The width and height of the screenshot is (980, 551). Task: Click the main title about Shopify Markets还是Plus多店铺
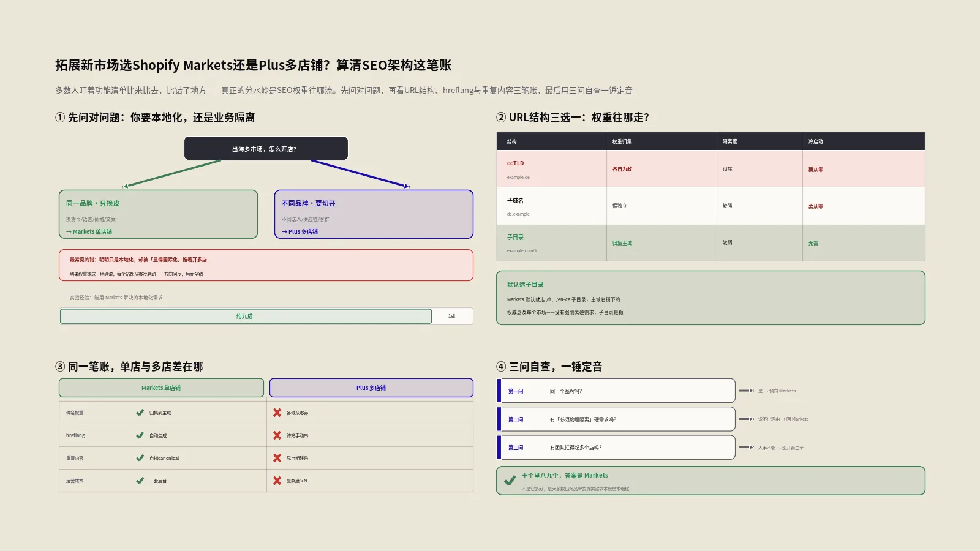pyautogui.click(x=254, y=66)
